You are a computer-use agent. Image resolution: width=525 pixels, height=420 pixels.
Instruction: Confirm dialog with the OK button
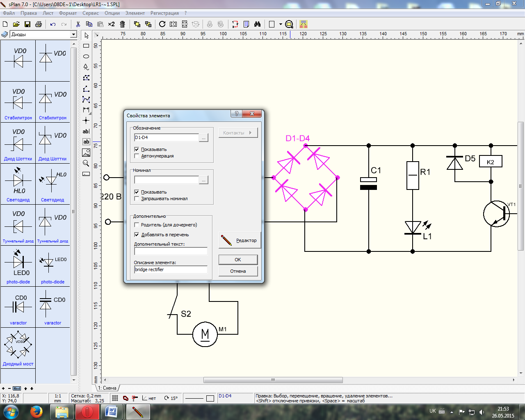coord(238,260)
